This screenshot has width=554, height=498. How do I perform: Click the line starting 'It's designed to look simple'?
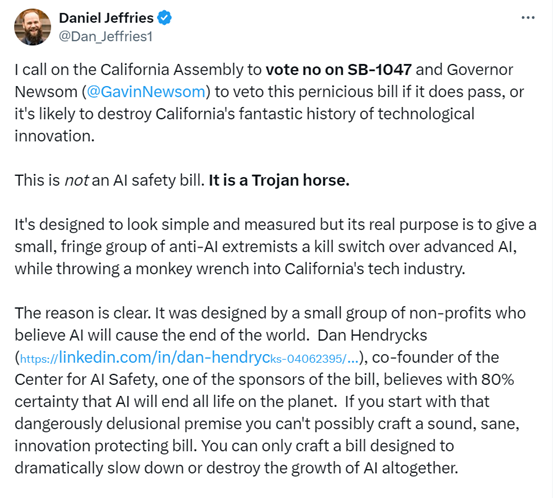tap(276, 225)
